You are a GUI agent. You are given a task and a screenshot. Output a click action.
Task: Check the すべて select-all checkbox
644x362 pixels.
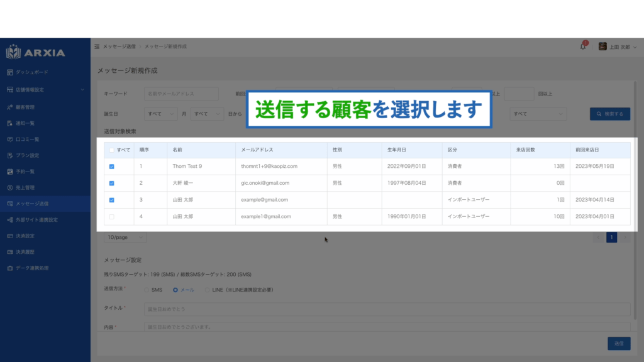[x=112, y=150]
